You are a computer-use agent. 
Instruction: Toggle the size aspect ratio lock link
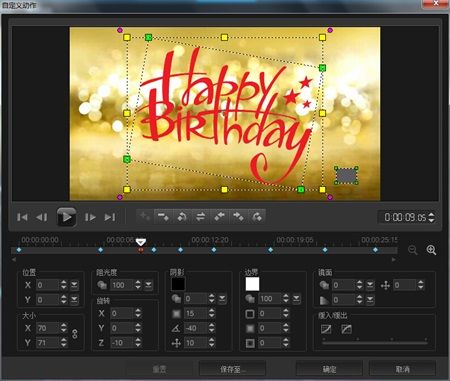(x=75, y=334)
